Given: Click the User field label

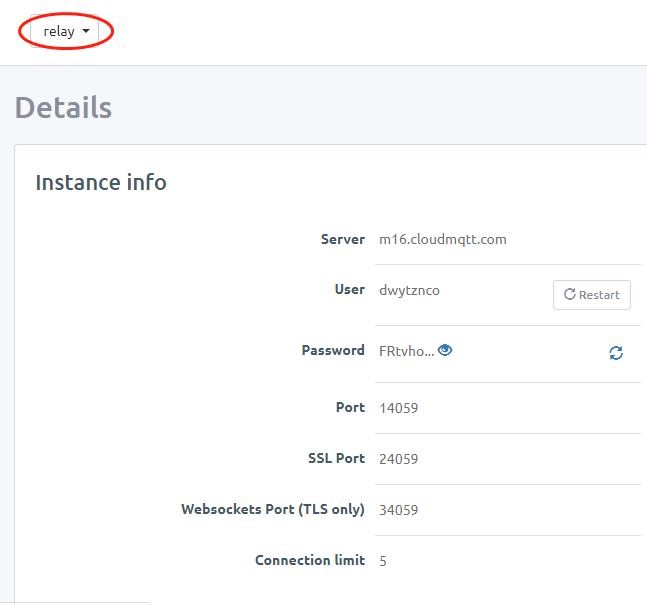Looking at the screenshot, I should [349, 289].
